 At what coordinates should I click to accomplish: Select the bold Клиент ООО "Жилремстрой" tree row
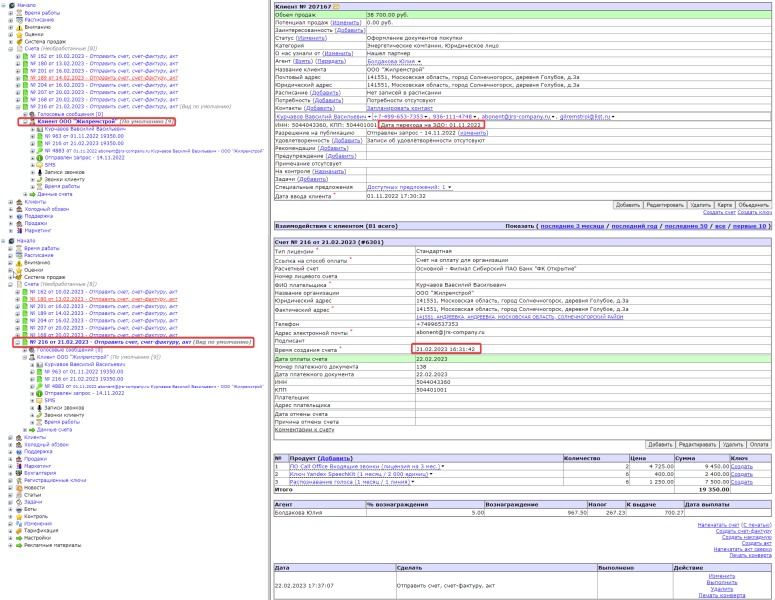click(76, 121)
